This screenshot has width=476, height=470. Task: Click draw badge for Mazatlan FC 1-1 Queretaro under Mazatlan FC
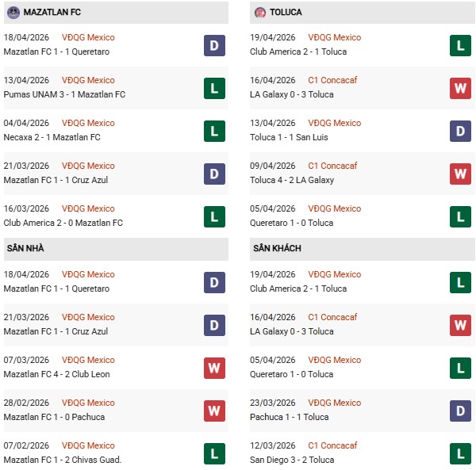[x=214, y=45]
